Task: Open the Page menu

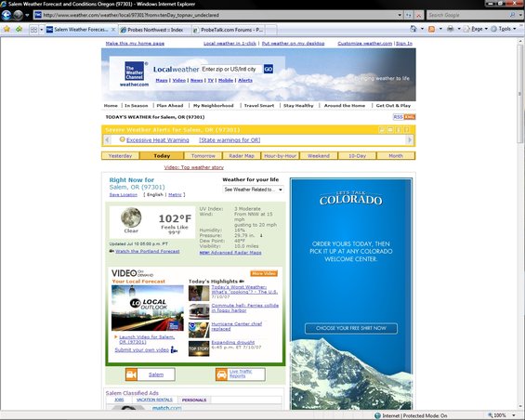Action: (x=475, y=29)
